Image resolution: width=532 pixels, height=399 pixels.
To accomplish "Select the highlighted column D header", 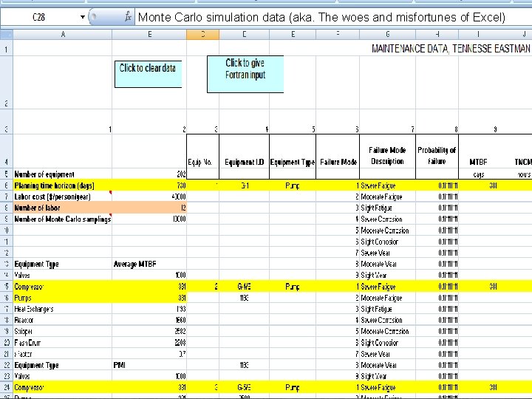I will click(x=203, y=34).
